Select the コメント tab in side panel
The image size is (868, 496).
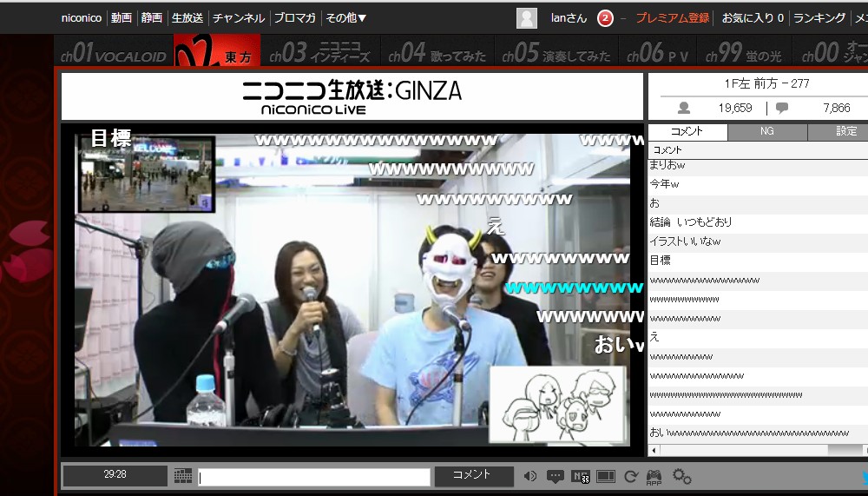[687, 131]
